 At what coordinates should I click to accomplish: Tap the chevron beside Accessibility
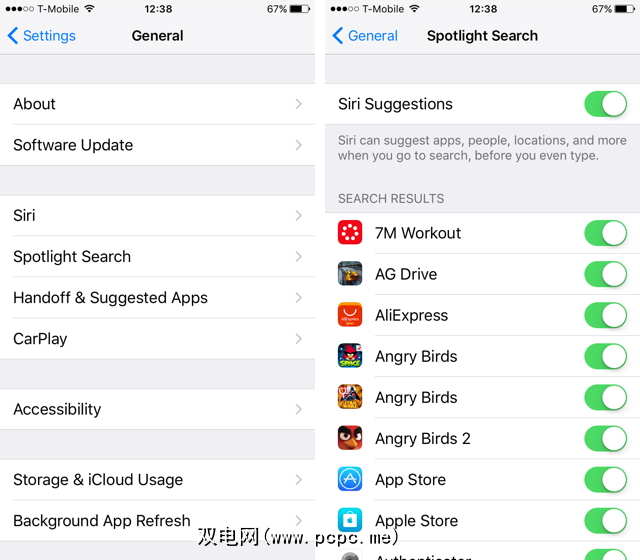[x=299, y=409]
